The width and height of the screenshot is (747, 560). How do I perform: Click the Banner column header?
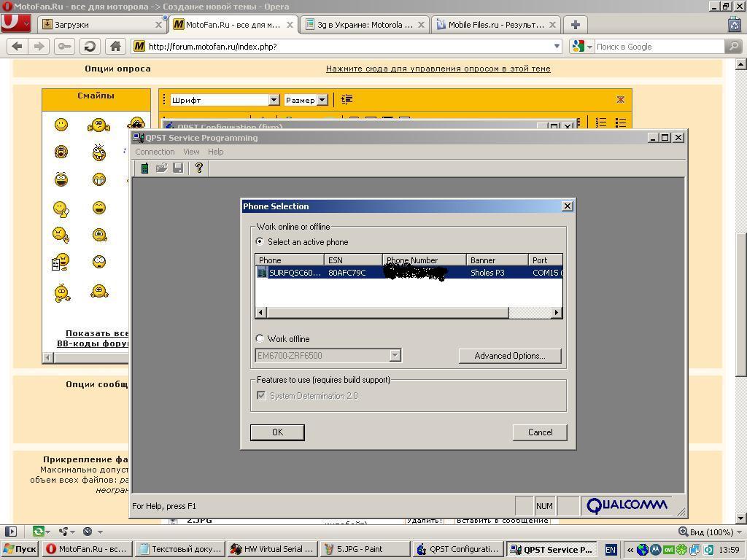(x=497, y=260)
